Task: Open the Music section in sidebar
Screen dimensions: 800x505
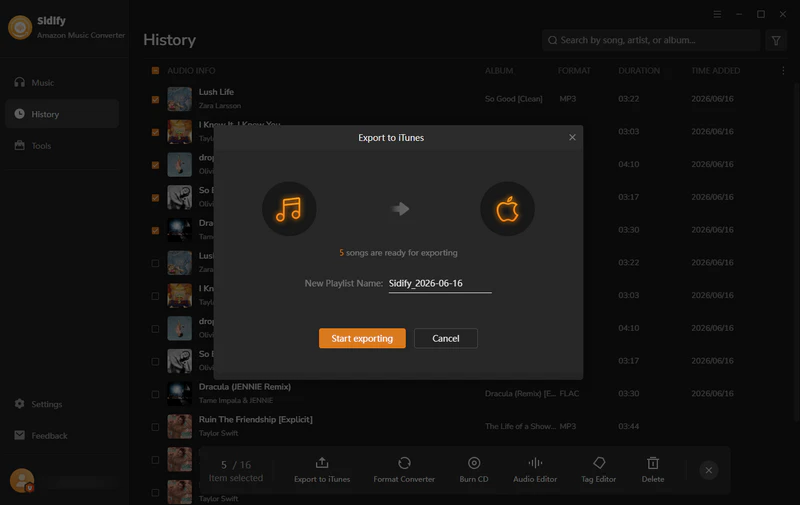Action: point(62,82)
